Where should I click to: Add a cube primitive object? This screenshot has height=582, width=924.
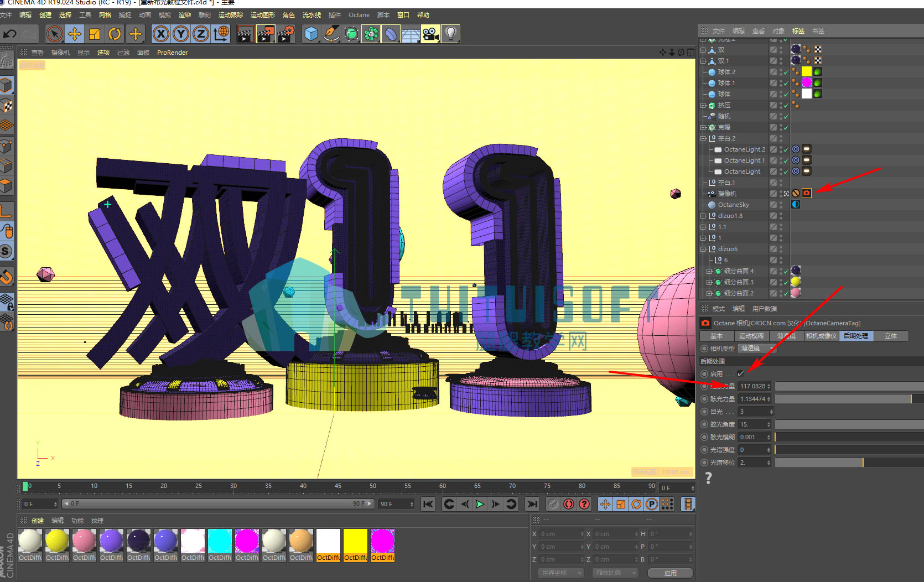pyautogui.click(x=312, y=34)
